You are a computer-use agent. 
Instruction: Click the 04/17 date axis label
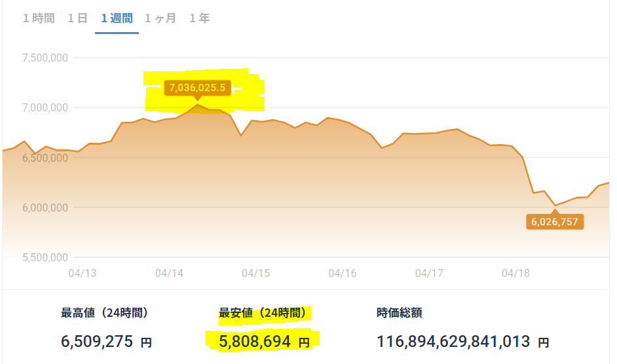pos(429,273)
